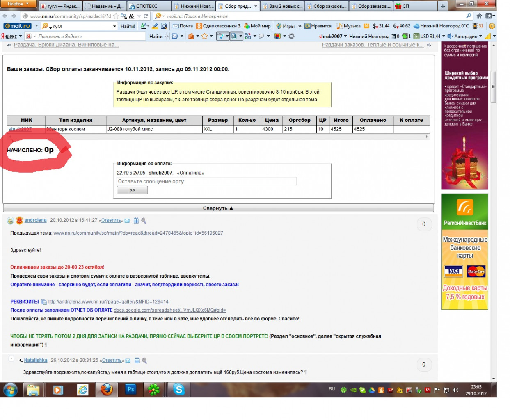Open a new browser tab
510x420 pixels.
(443, 6)
